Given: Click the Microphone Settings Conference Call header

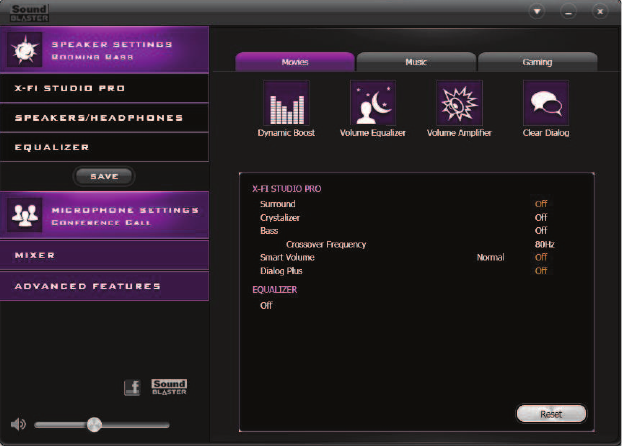Looking at the screenshot, I should coord(104,215).
